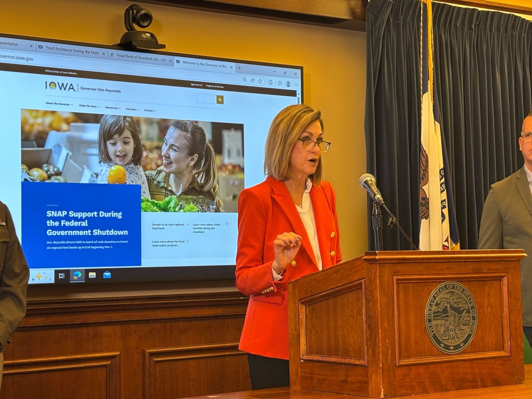Image resolution: width=532 pixels, height=399 pixels.
Task: Click the Task View taskbar icon
Action: [x=61, y=275]
